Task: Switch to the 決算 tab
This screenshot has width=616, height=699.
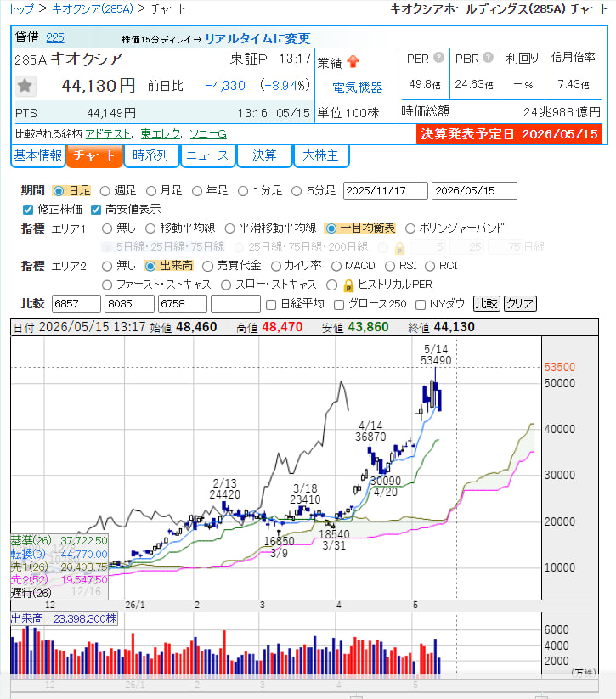Action: [264, 155]
